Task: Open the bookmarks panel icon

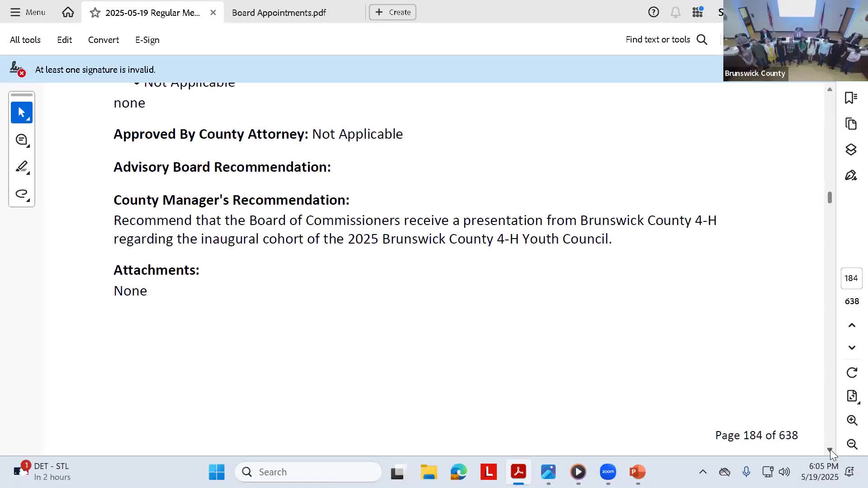Action: click(851, 98)
